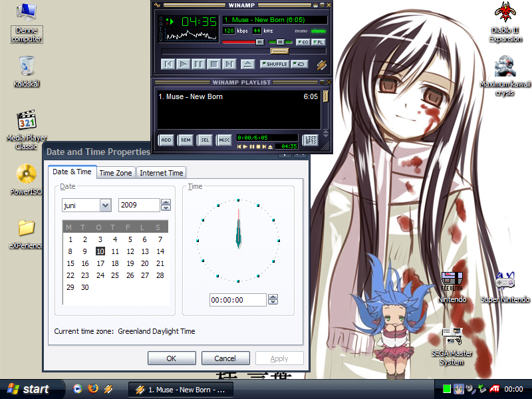Launch Media Player Classic desktop icon

click(x=27, y=130)
